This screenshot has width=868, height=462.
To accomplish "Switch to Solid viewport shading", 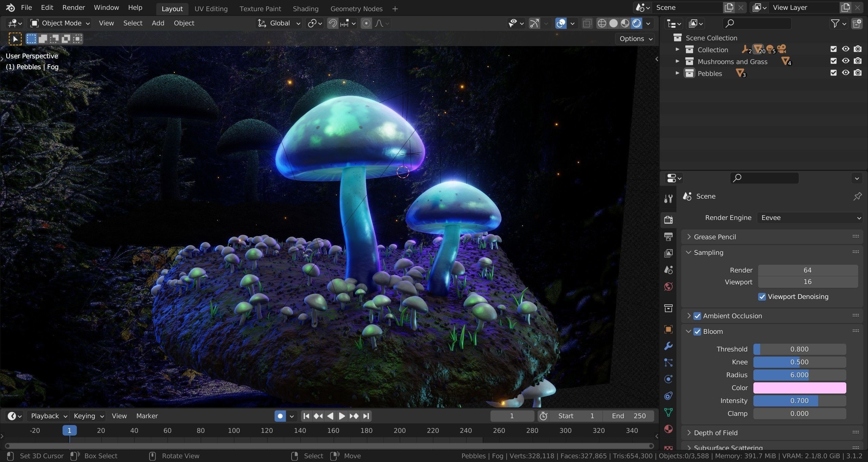I will (x=613, y=23).
